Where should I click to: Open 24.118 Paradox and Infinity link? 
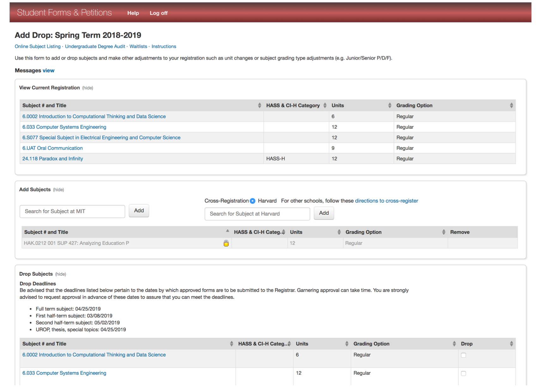[52, 159]
